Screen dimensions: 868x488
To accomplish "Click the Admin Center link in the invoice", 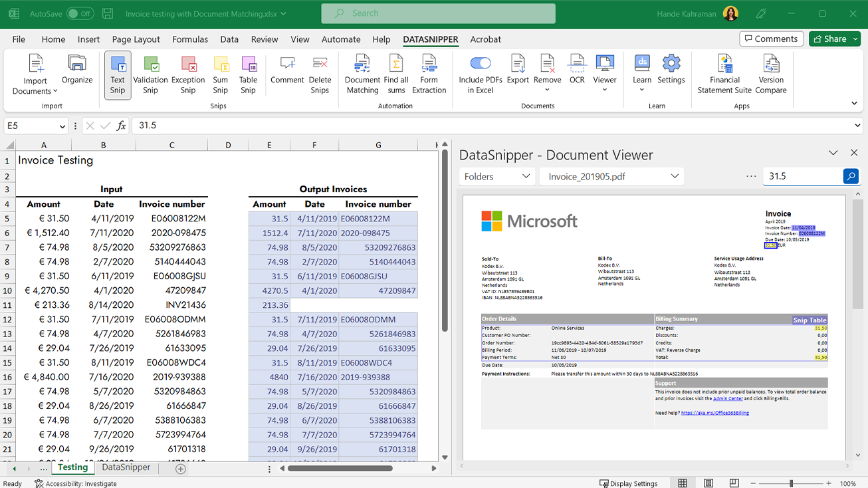I will tap(729, 398).
